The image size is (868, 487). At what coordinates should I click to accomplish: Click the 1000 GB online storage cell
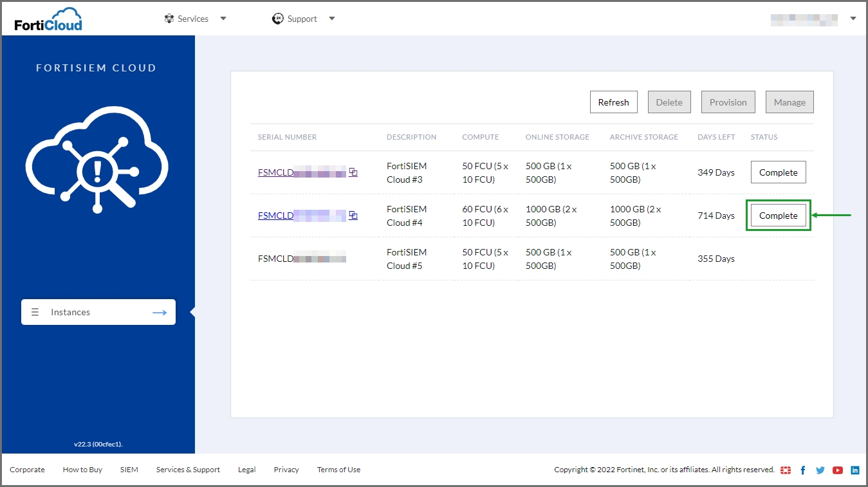(551, 216)
